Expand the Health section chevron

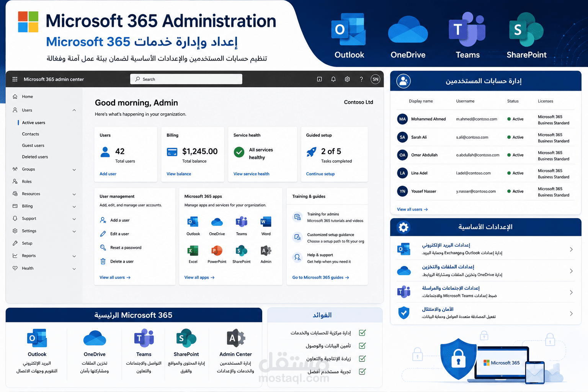point(74,269)
